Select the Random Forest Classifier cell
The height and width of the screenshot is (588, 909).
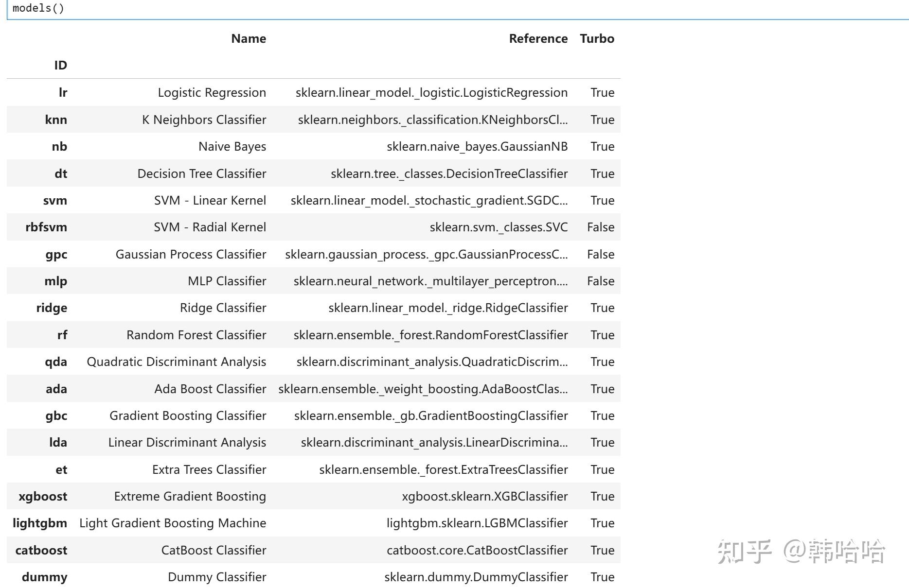196,335
